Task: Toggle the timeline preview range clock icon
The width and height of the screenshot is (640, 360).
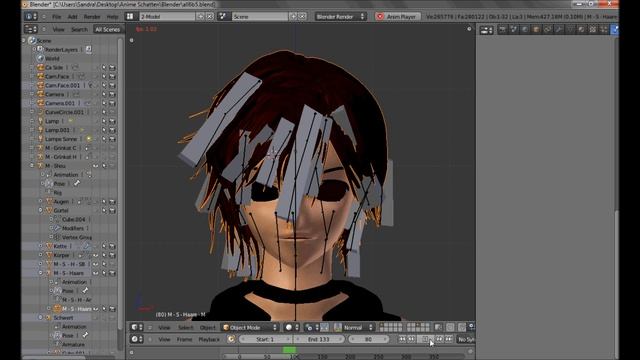Action: pos(231,339)
